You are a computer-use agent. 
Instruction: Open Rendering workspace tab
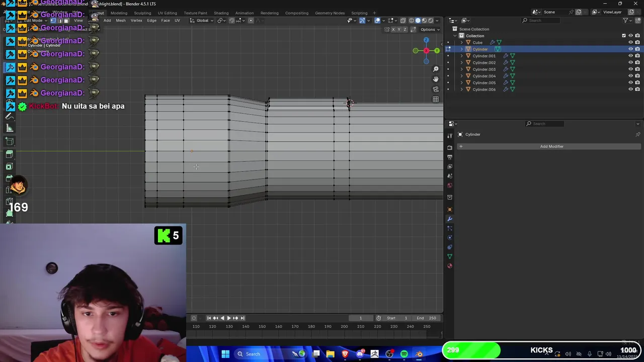point(269,13)
